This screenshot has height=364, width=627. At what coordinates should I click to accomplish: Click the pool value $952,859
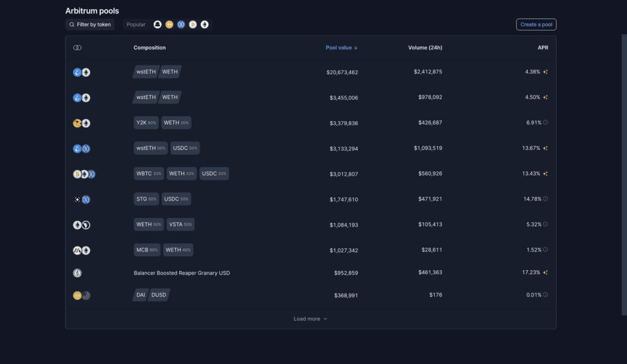346,273
